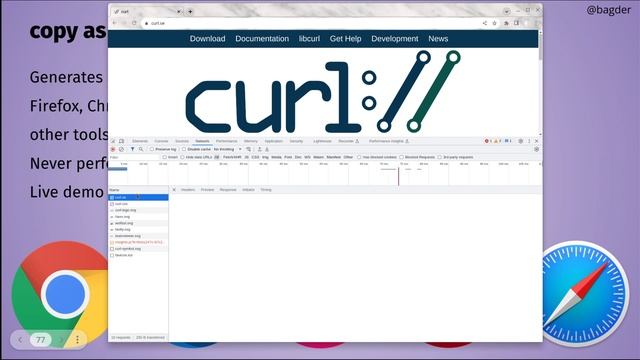Switch to the Security DevTools tab

296,141
